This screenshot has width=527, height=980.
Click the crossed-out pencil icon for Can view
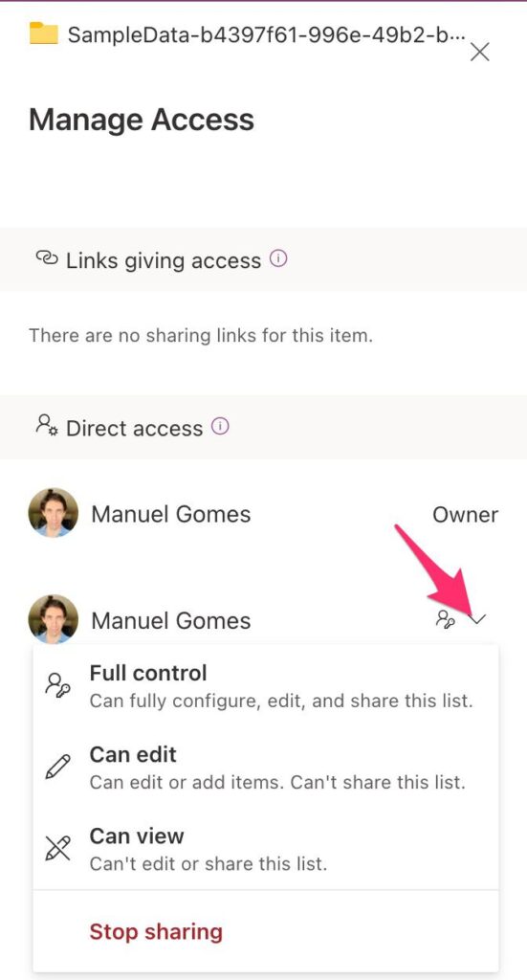tap(58, 848)
